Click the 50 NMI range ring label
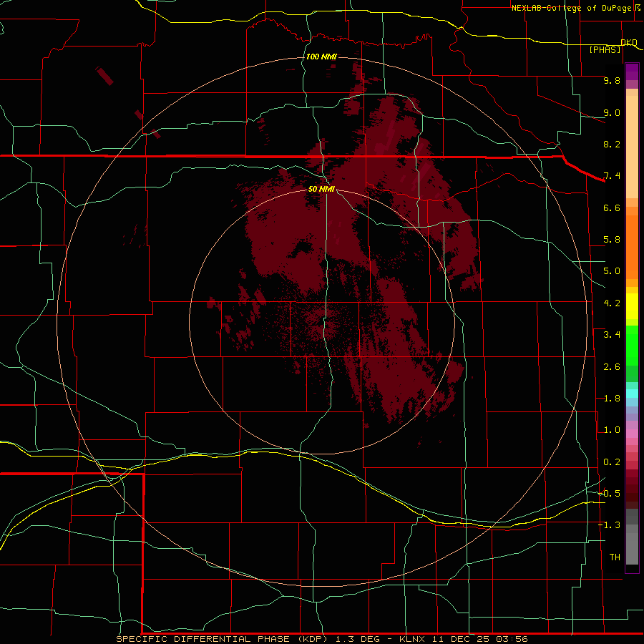The width and height of the screenshot is (644, 644). pos(321,189)
